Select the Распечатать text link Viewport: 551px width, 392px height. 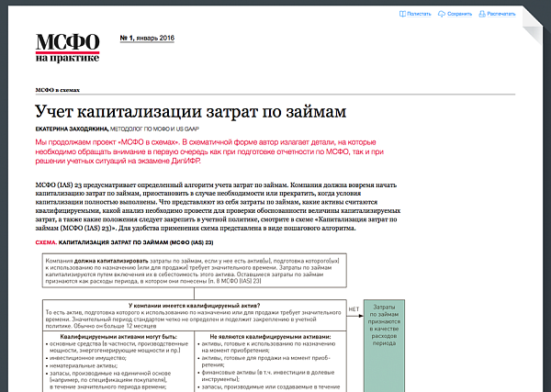coord(501,15)
